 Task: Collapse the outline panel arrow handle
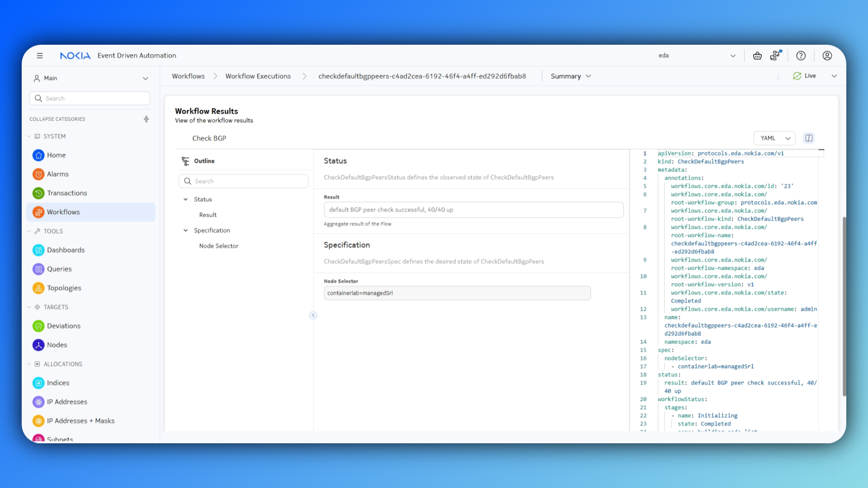point(313,315)
